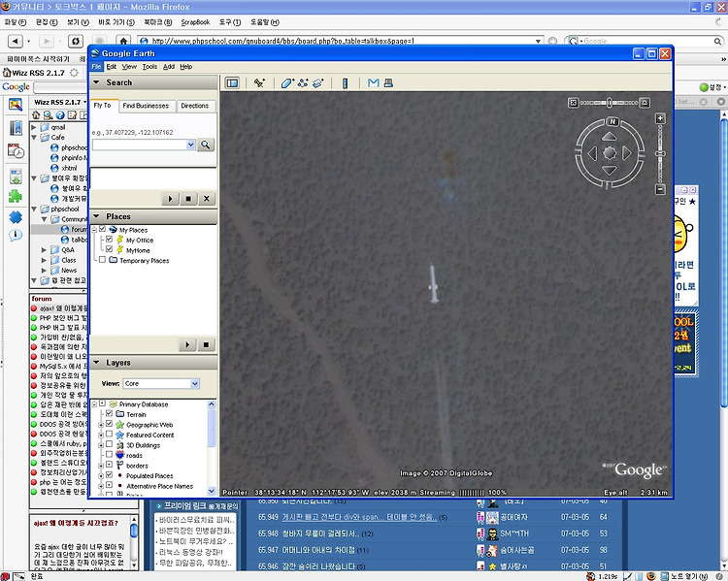
Task: Collapse the Layers panel triangle
Action: point(96,363)
